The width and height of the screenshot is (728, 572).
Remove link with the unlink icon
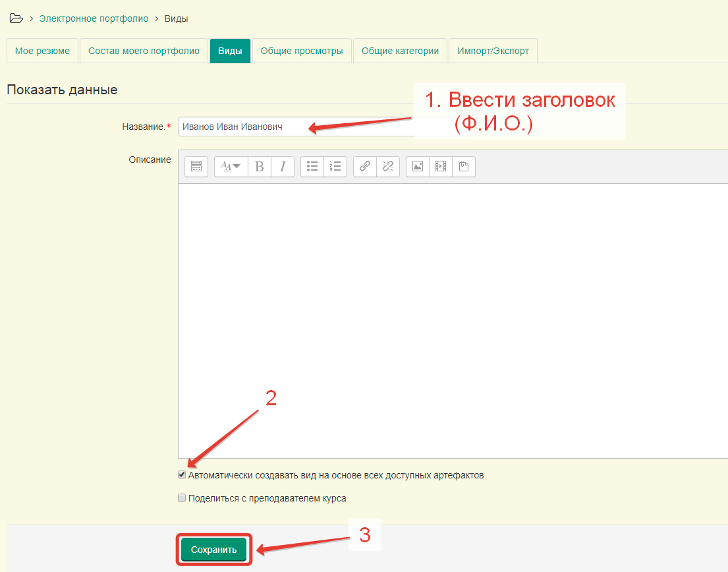coord(387,167)
